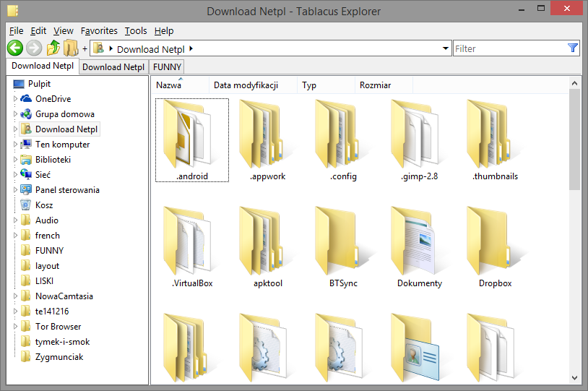Open the .android folder

click(192, 140)
